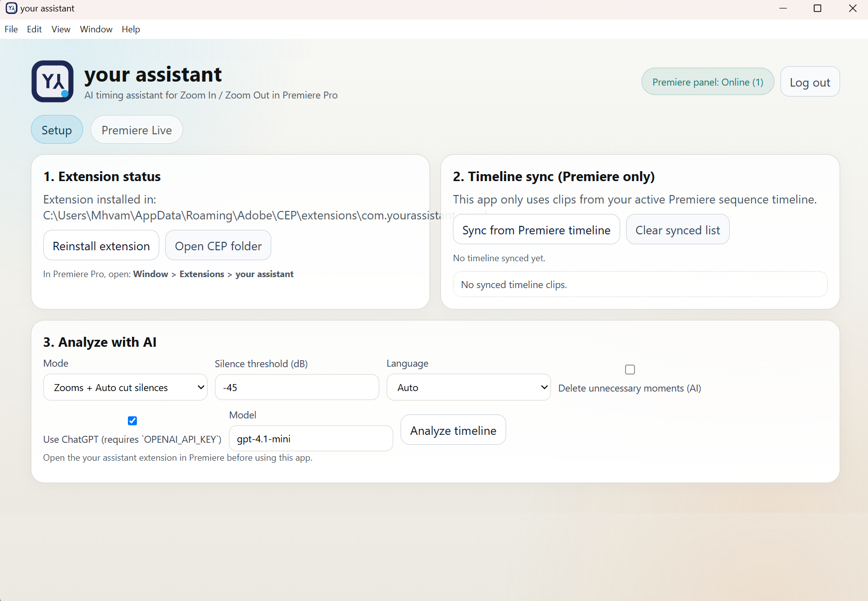The image size is (868, 601).
Task: Open the CEP folder
Action: 218,245
